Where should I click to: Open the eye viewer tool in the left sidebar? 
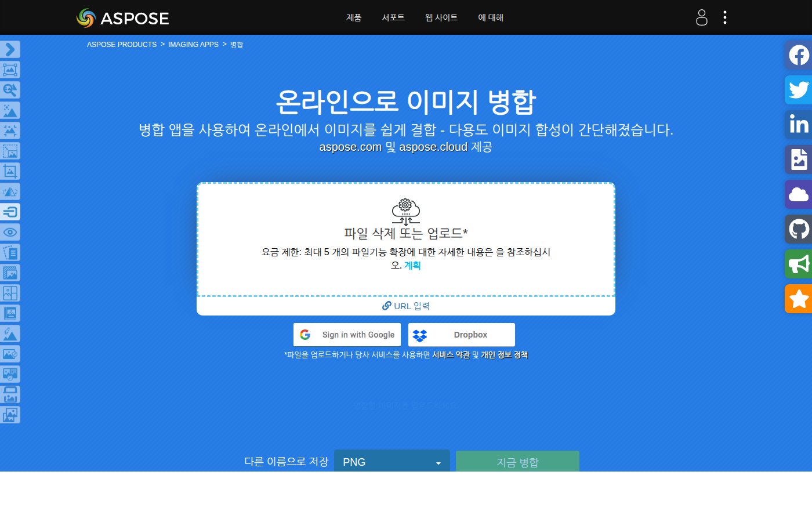(10, 232)
